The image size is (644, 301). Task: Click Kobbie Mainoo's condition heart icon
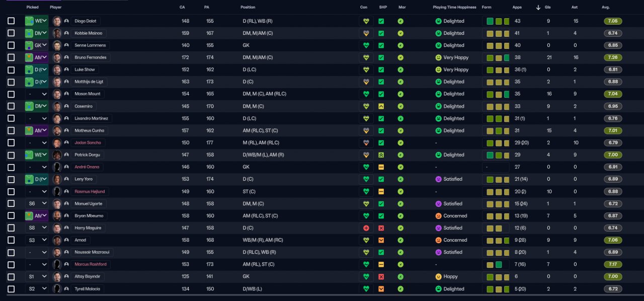366,33
